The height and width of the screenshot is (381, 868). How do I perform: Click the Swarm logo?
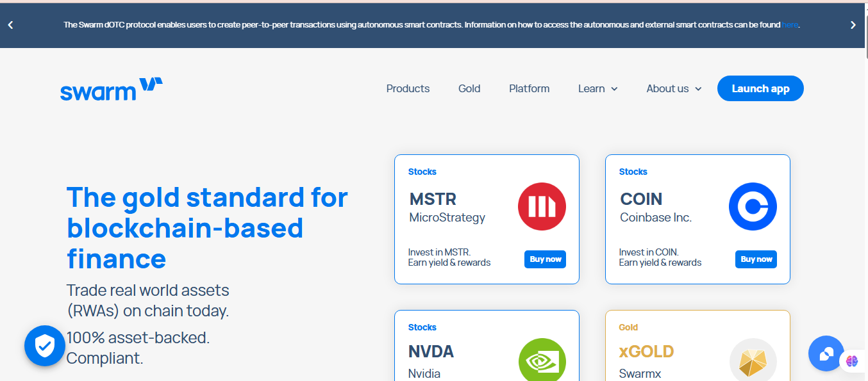pyautogui.click(x=112, y=89)
